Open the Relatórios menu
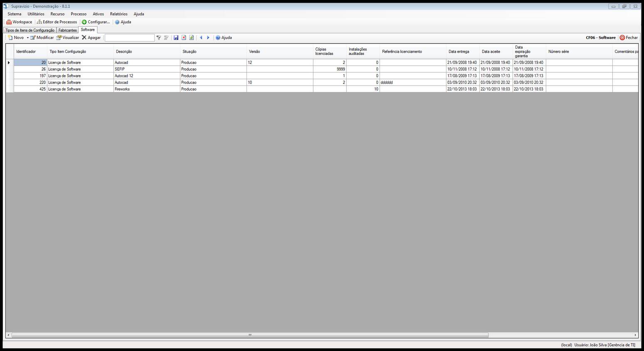 coord(118,14)
